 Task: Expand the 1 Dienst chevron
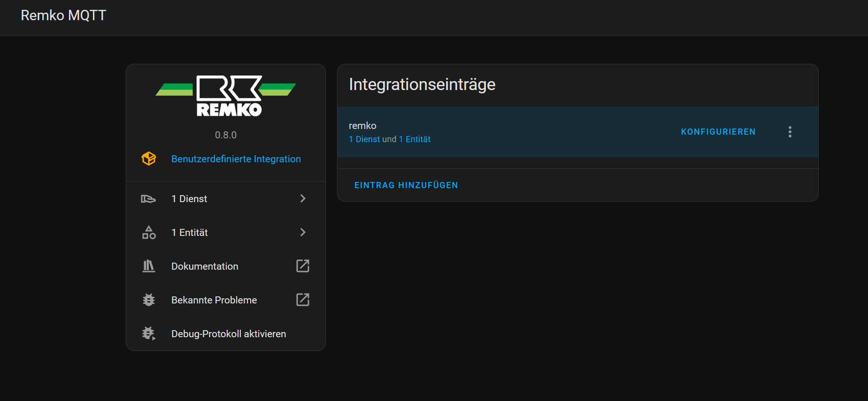[x=303, y=199]
